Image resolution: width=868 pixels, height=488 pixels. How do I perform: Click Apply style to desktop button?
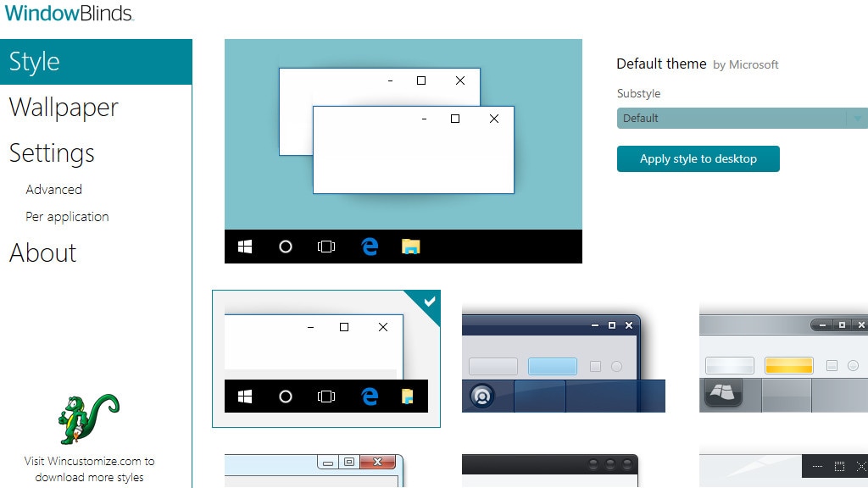(x=698, y=158)
